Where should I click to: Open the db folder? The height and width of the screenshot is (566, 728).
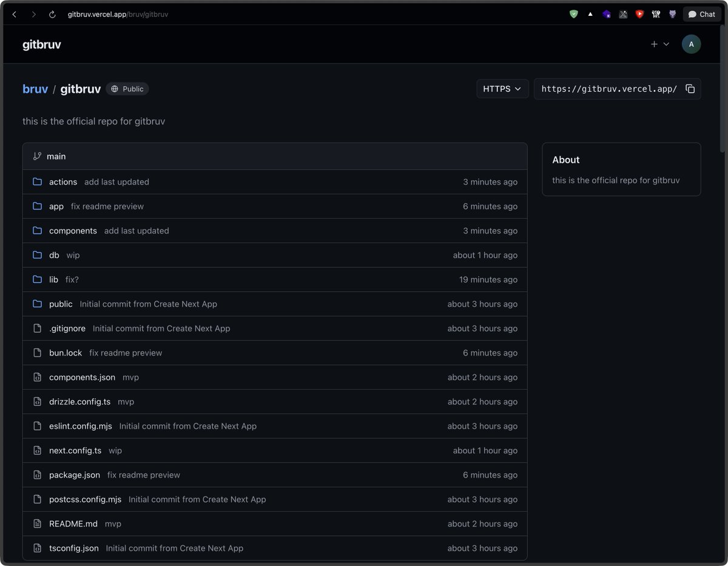54,255
